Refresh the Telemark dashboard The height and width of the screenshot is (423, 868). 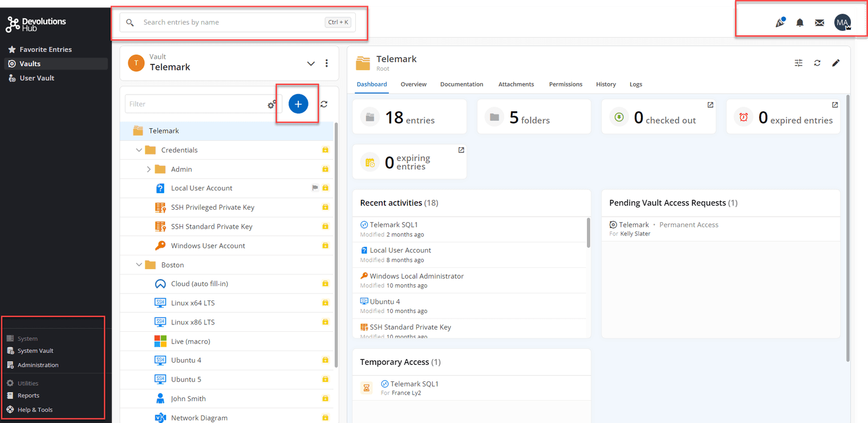[x=817, y=63]
